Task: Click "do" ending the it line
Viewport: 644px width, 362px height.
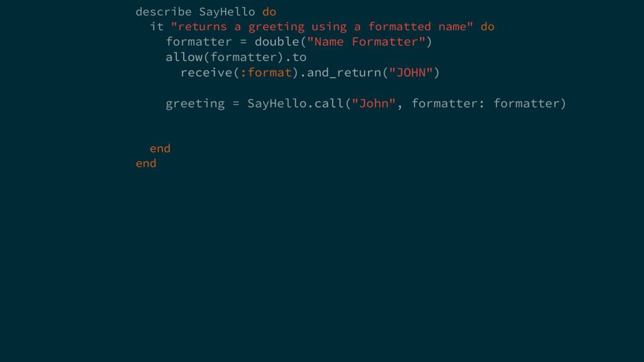Action: click(x=487, y=27)
